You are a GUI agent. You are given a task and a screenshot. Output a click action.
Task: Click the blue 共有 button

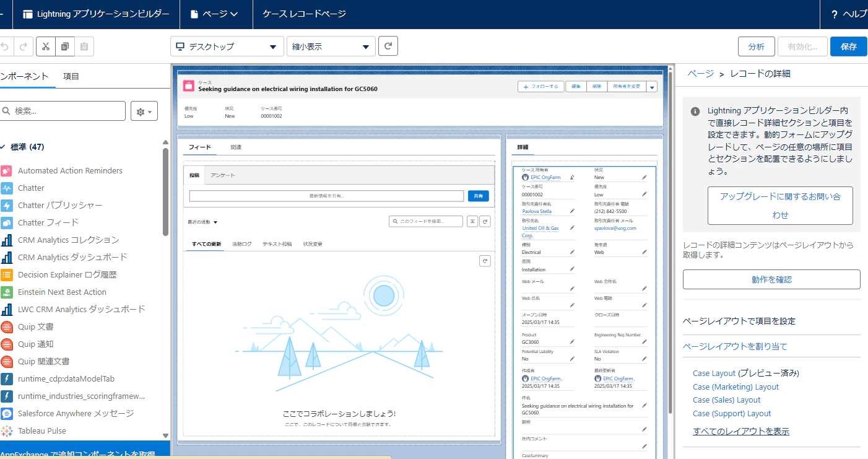[479, 196]
